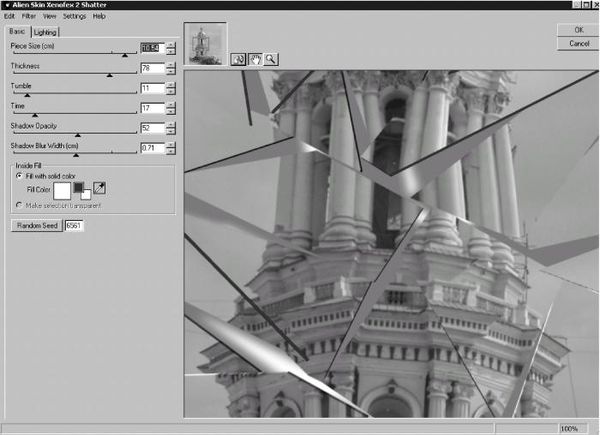Click the title bar window menu icon
600x435 pixels.
5,5
